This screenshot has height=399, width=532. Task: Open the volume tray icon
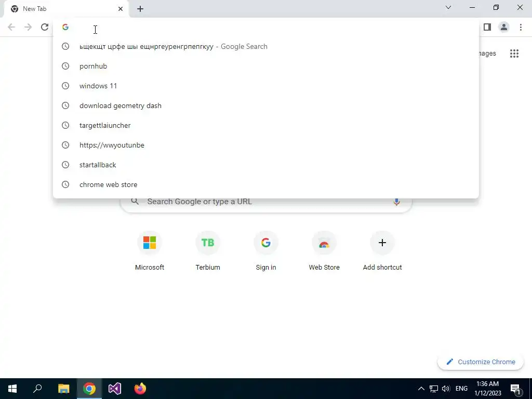click(x=446, y=389)
